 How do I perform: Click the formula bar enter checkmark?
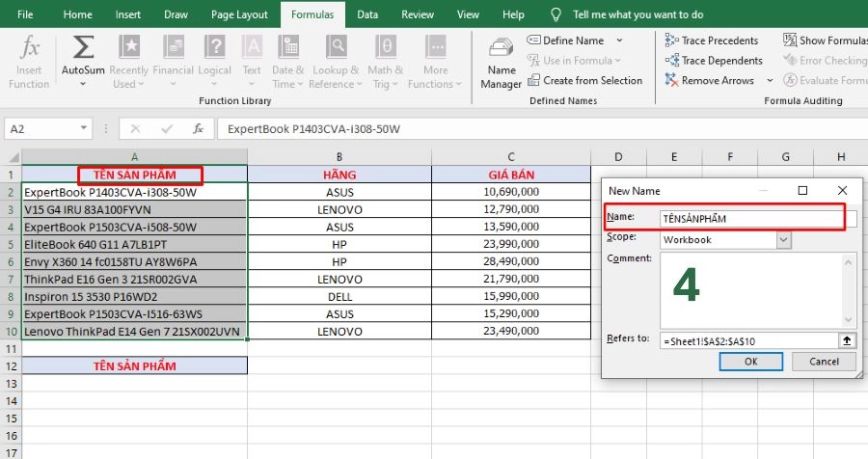[167, 129]
